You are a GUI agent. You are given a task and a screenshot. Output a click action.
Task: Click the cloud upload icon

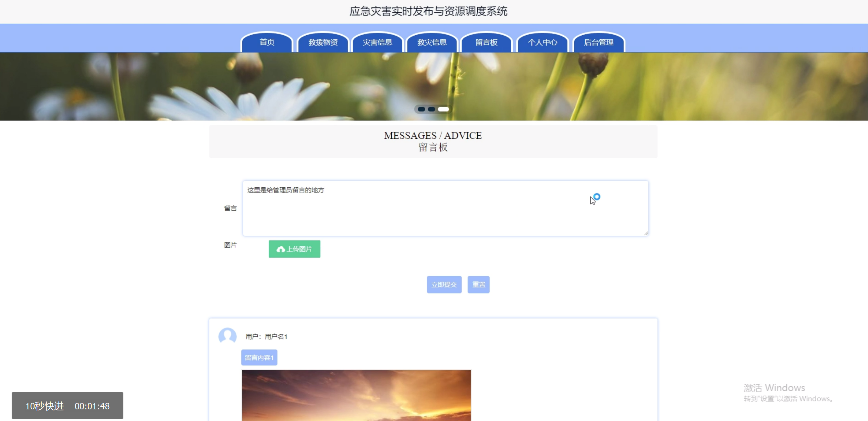pyautogui.click(x=281, y=249)
